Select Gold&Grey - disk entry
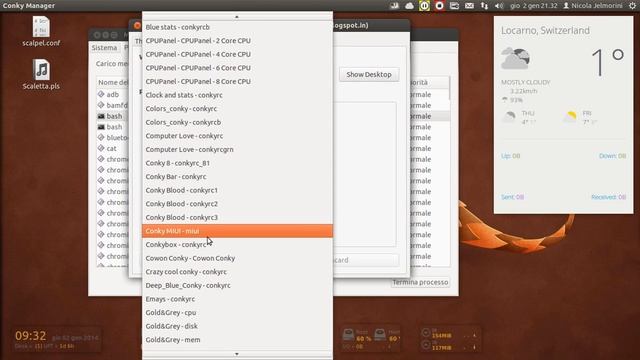This screenshot has height=360, width=640. 237,326
